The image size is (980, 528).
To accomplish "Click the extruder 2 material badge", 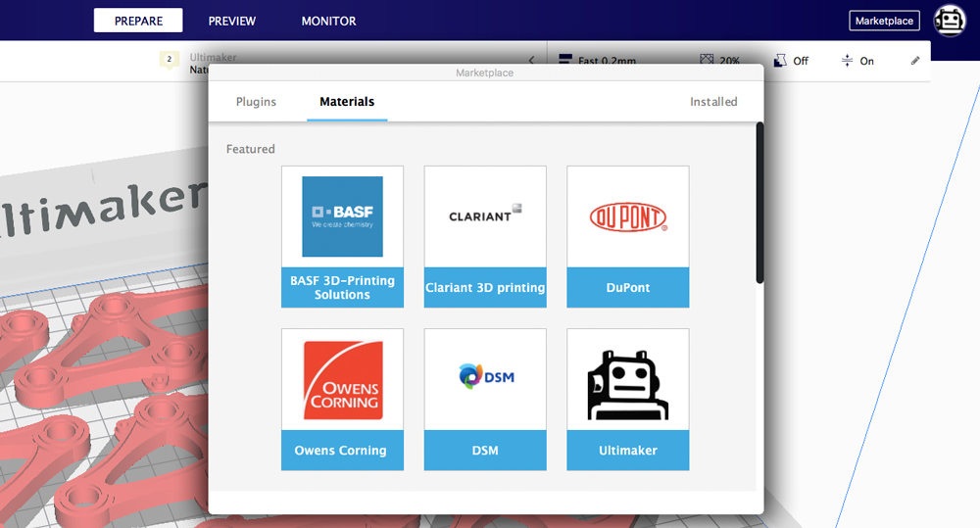I will [x=169, y=61].
